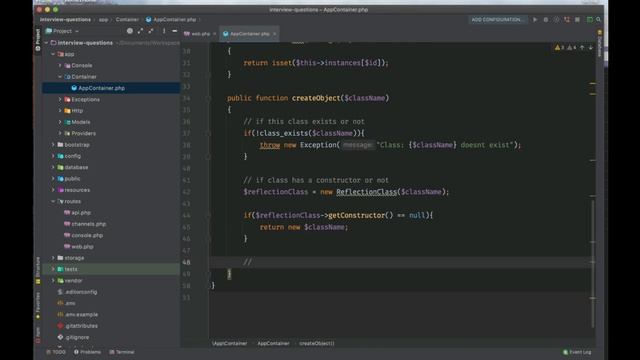Select AppContainer.php in project tree

click(x=111, y=88)
